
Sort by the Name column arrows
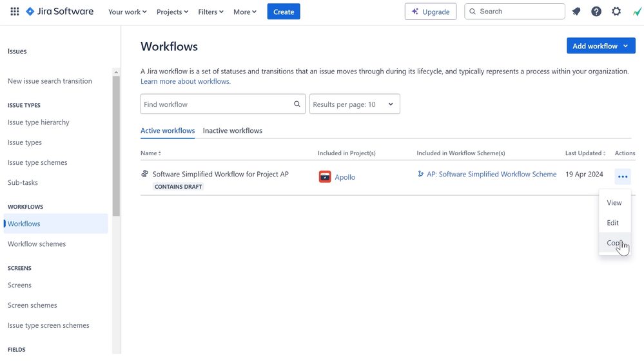click(160, 153)
